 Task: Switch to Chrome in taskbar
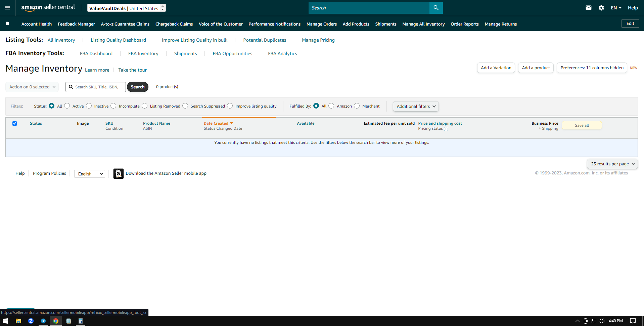pyautogui.click(x=56, y=321)
